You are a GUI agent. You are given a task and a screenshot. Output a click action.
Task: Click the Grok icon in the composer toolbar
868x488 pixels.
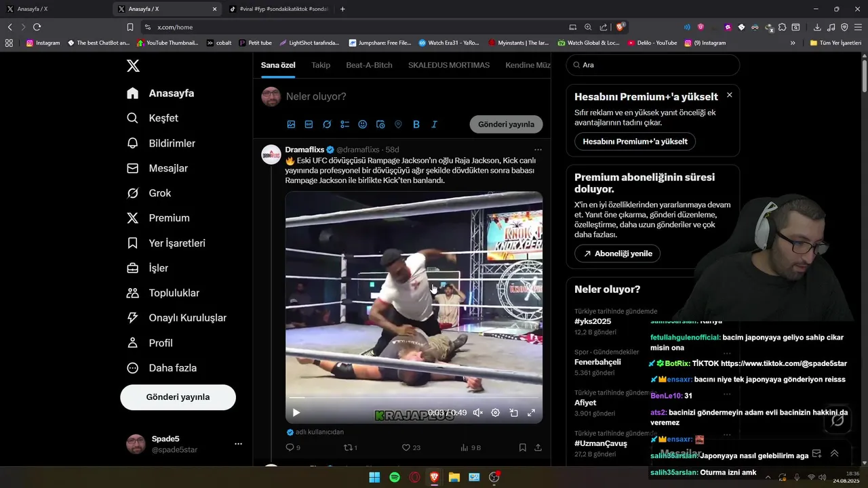point(327,125)
